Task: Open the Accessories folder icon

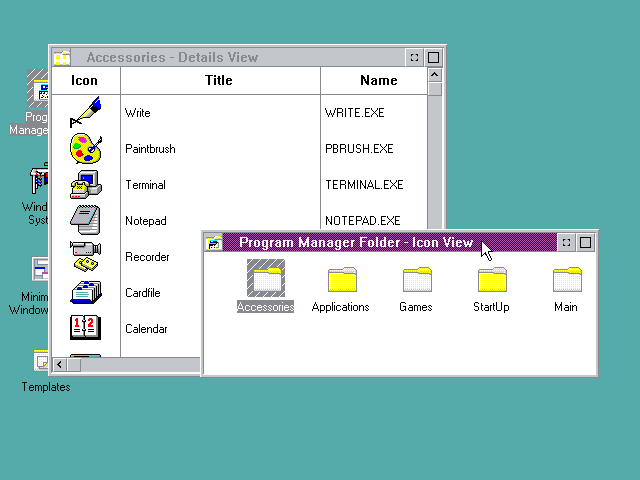Action: point(266,278)
